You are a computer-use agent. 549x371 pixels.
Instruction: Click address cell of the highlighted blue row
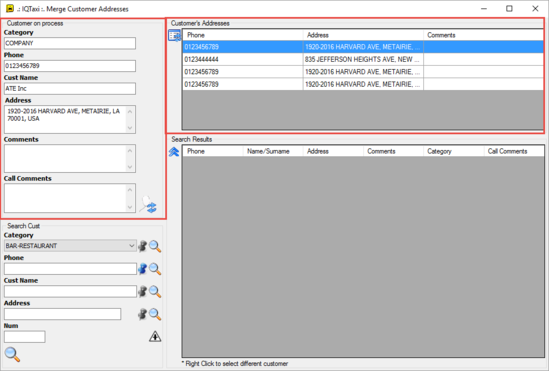coord(363,47)
